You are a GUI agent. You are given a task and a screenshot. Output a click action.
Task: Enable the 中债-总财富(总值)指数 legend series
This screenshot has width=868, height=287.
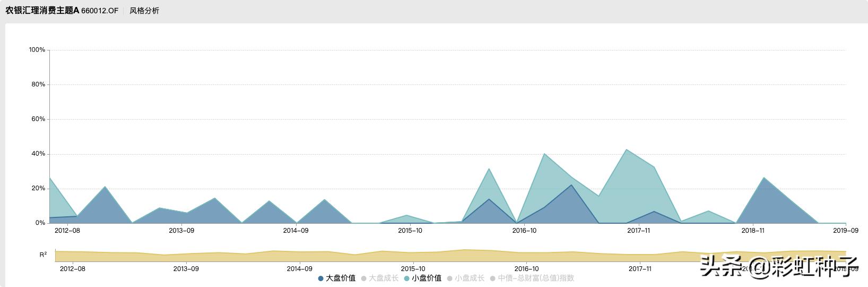pyautogui.click(x=532, y=278)
